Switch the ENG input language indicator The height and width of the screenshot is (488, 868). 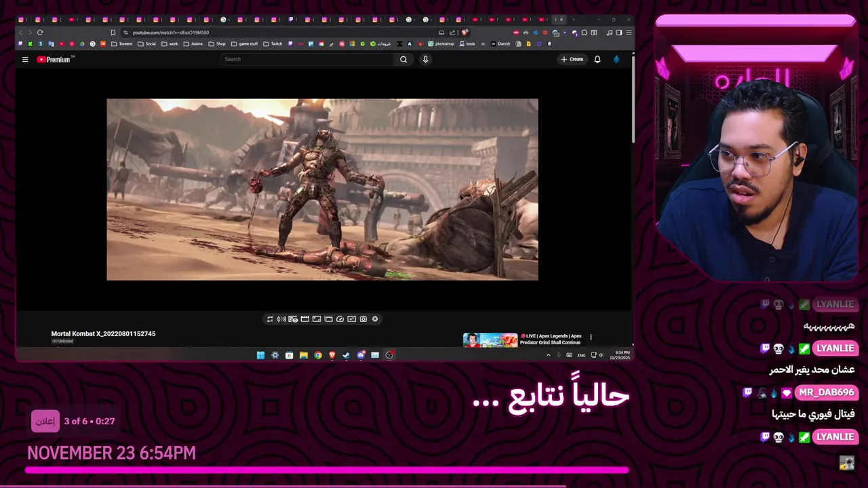click(581, 355)
